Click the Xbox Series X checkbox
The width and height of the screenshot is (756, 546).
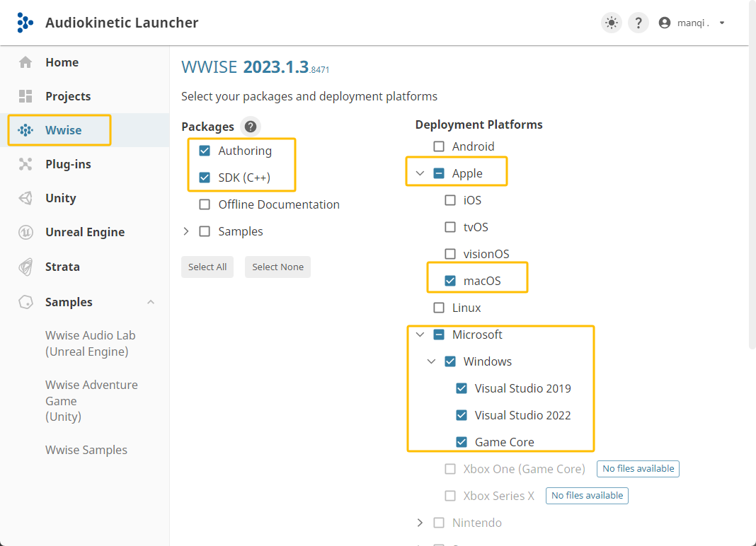[x=449, y=496]
